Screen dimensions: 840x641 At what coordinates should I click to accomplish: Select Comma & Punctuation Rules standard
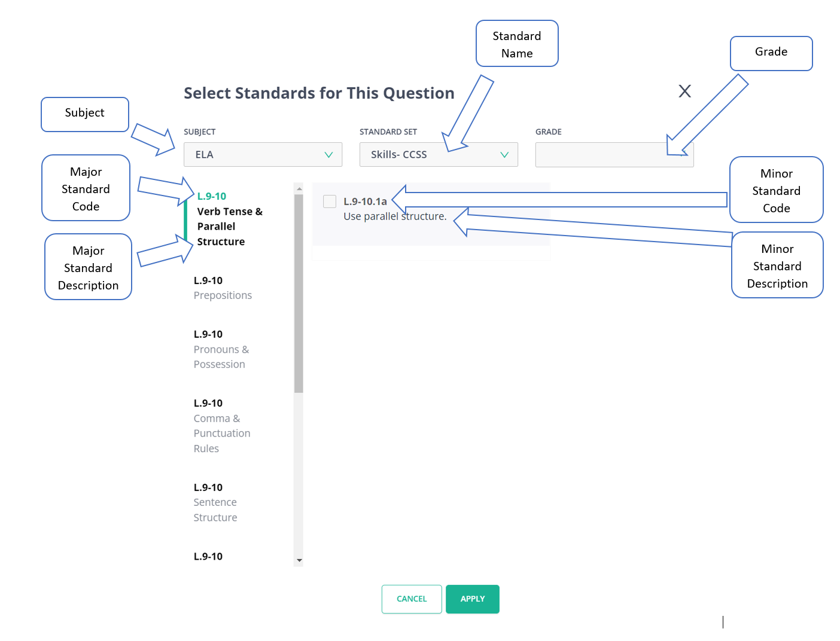[221, 434]
